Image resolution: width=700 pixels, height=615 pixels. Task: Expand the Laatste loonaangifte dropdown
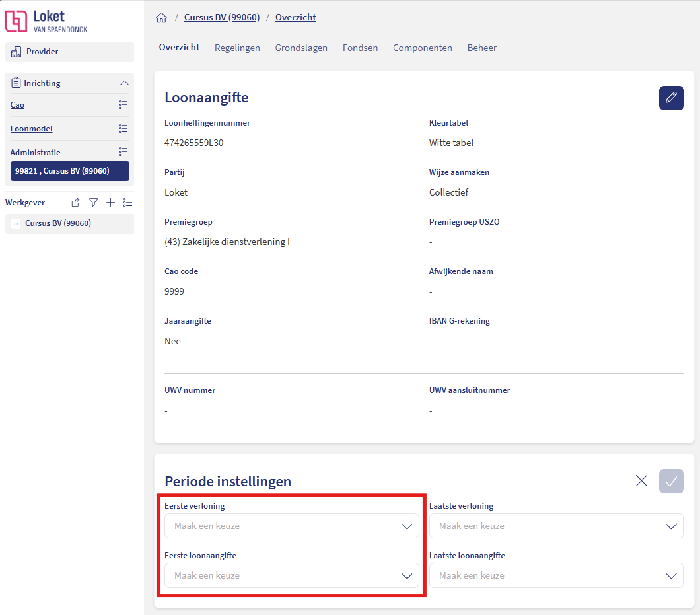(556, 575)
